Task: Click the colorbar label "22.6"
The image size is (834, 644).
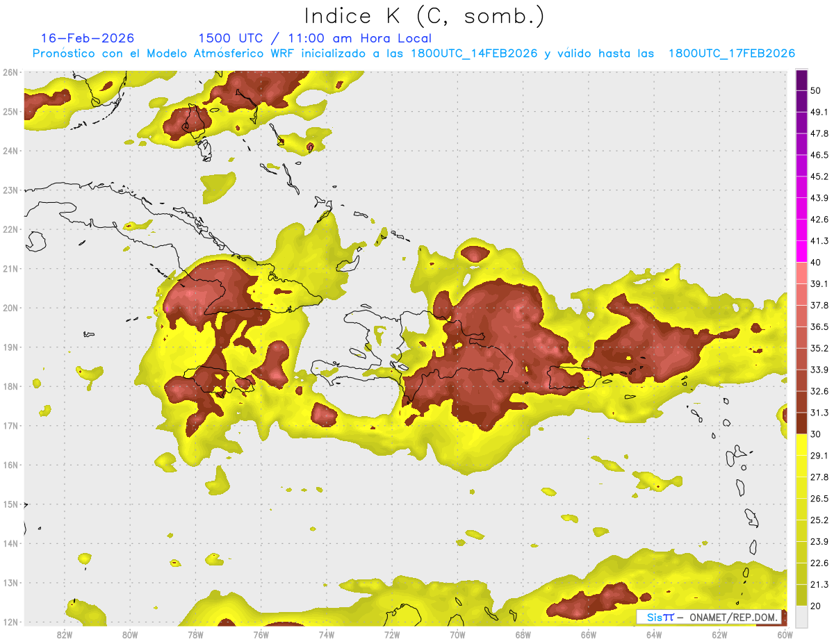Action: point(818,563)
